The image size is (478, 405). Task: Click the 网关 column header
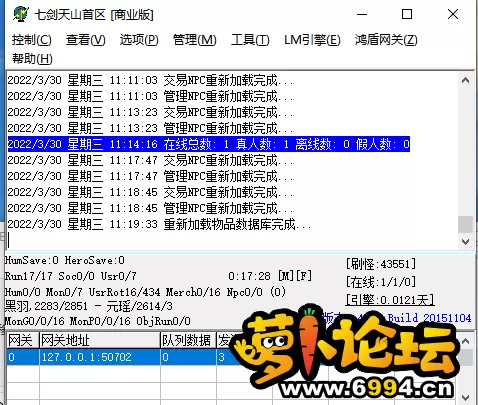coord(23,340)
